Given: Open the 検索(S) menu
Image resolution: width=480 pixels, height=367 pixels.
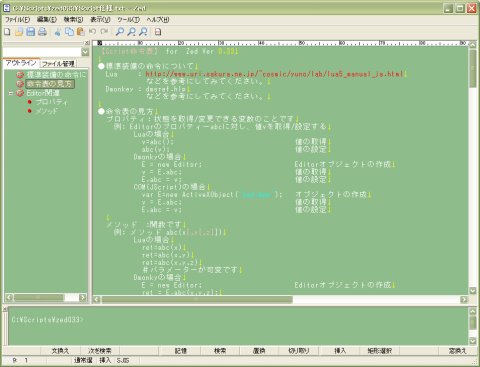Looking at the screenshot, I should click(73, 19).
